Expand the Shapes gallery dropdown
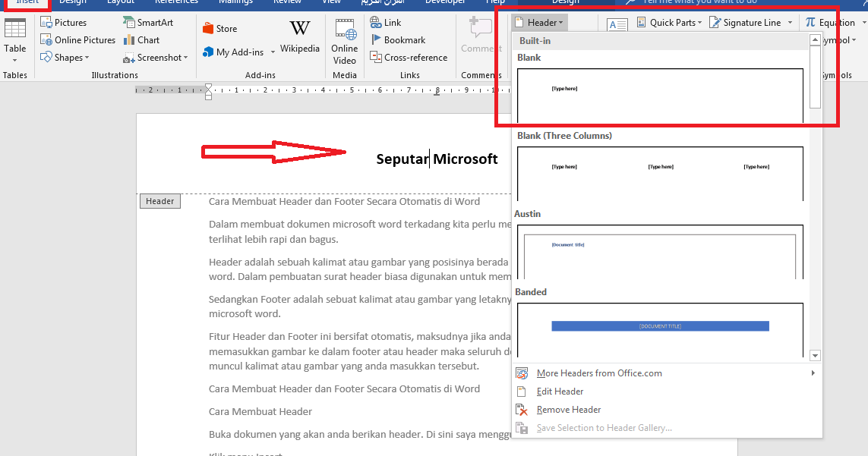This screenshot has width=868, height=456. pyautogui.click(x=87, y=58)
